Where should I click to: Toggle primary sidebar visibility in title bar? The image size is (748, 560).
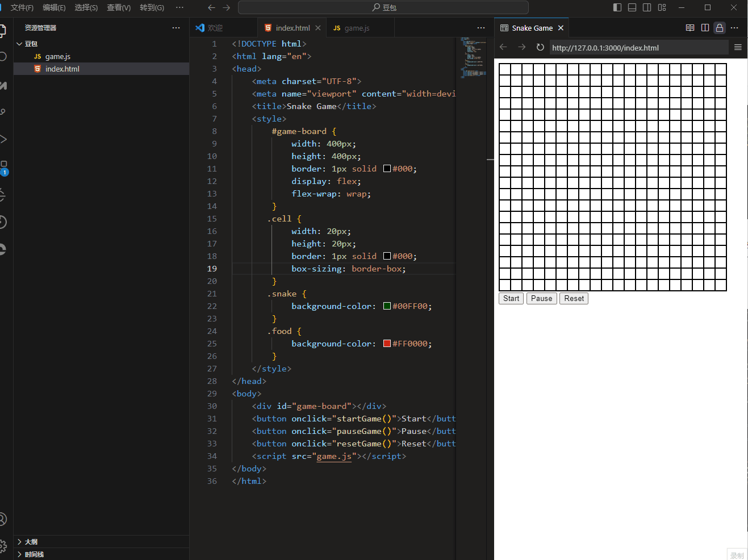point(617,7)
